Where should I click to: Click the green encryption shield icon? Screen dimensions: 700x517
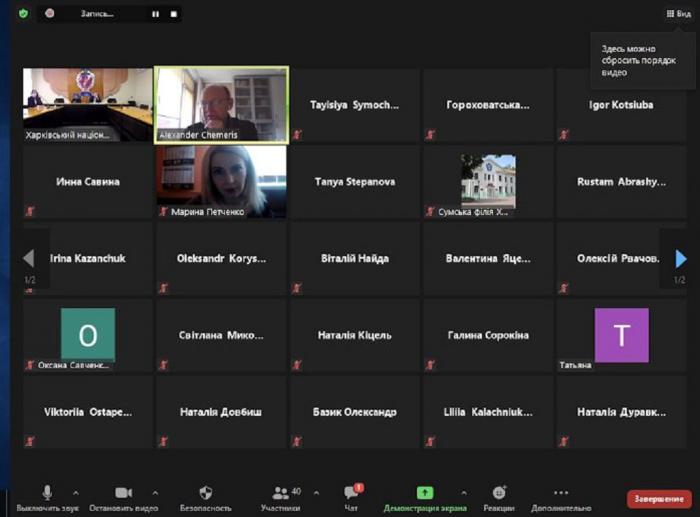point(23,14)
